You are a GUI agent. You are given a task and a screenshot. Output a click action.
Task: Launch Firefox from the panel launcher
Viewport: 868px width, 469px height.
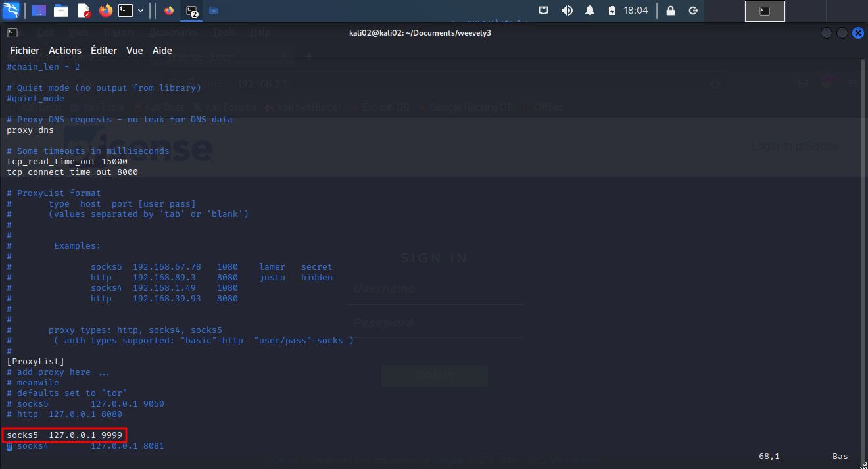(105, 11)
